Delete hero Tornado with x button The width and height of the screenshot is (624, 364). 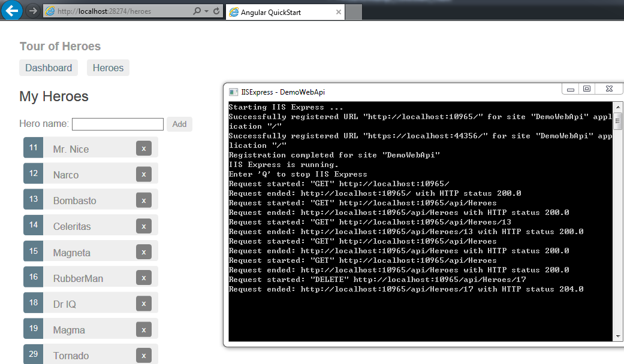pos(144,356)
